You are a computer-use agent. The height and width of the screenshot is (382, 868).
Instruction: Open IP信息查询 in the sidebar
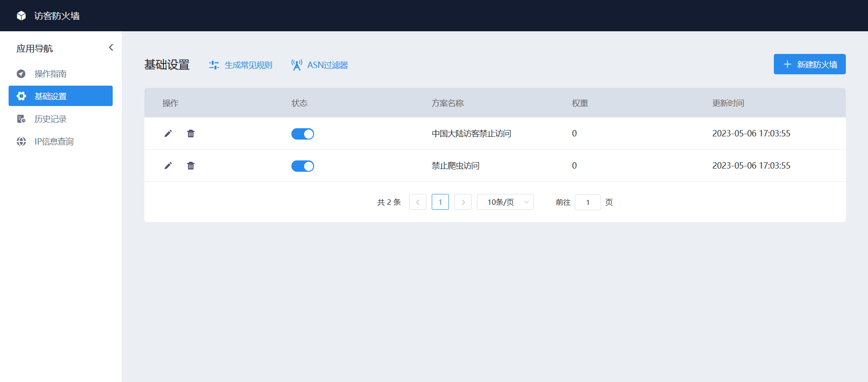[61, 141]
